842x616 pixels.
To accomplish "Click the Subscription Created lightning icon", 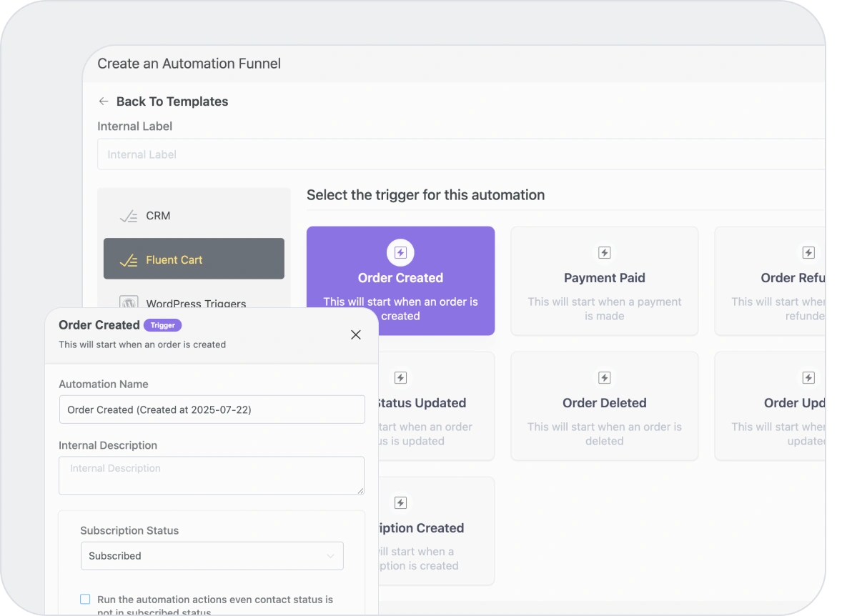I will coord(400,502).
